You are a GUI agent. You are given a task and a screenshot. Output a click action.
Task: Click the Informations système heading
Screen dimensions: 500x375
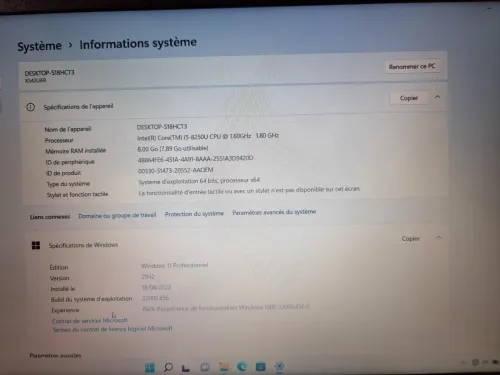pyautogui.click(x=138, y=43)
